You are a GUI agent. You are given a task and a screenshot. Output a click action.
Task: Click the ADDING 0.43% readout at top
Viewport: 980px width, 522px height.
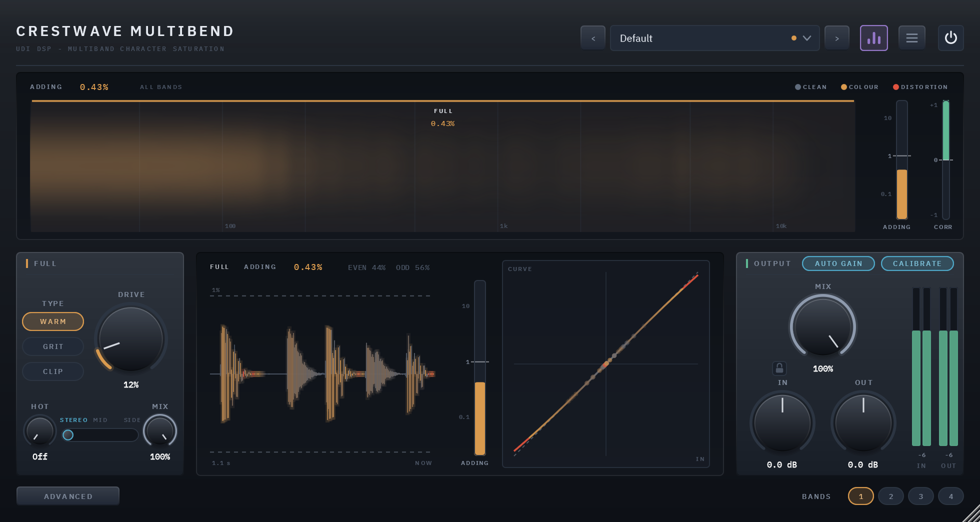69,87
